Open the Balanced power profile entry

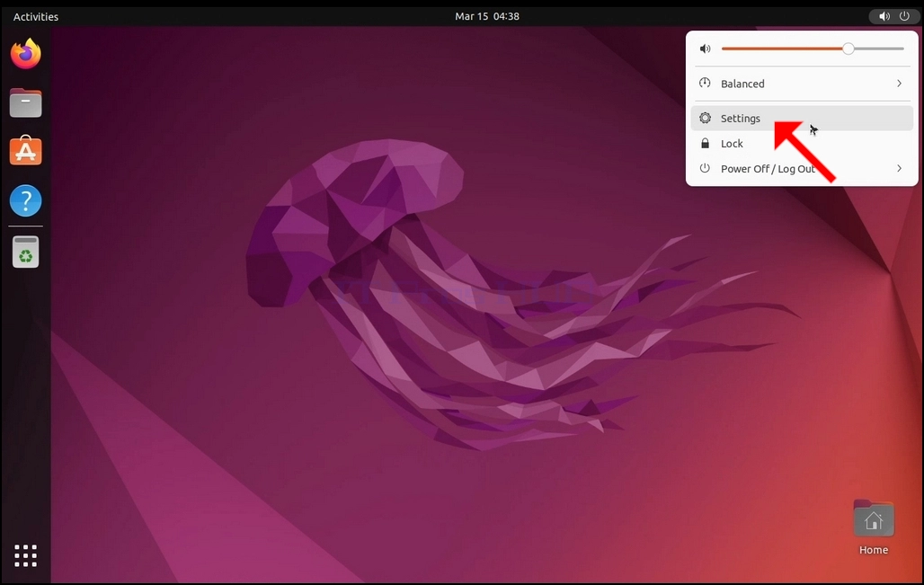point(802,84)
